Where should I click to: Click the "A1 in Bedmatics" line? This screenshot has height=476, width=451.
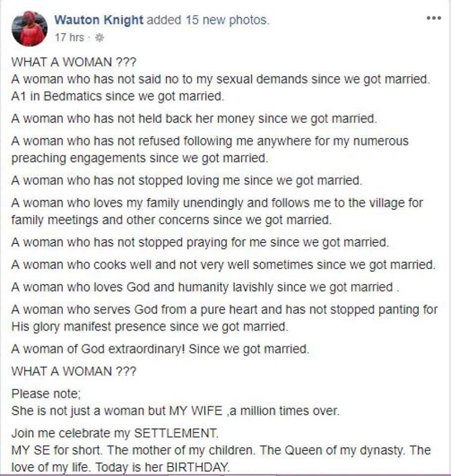[x=118, y=96]
